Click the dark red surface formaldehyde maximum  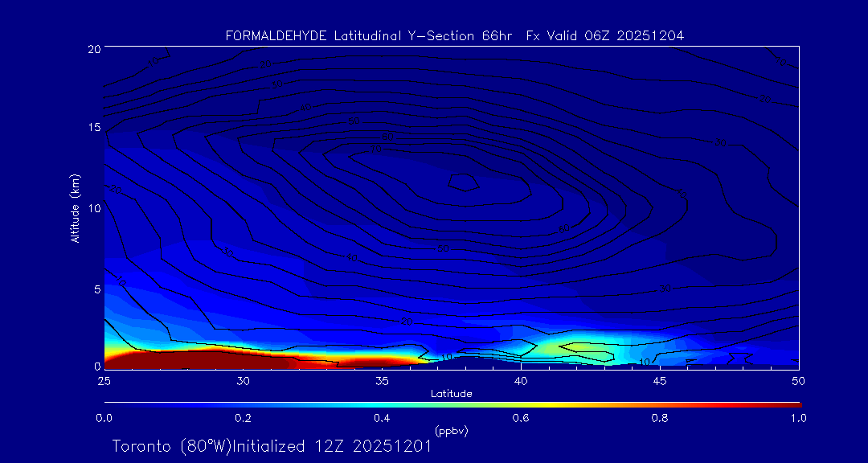[194, 360]
